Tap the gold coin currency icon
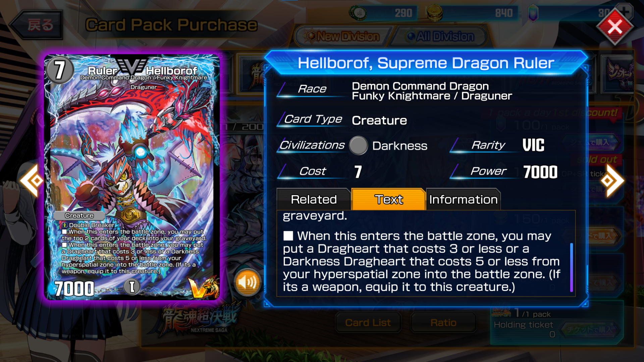The height and width of the screenshot is (362, 644). [x=434, y=13]
